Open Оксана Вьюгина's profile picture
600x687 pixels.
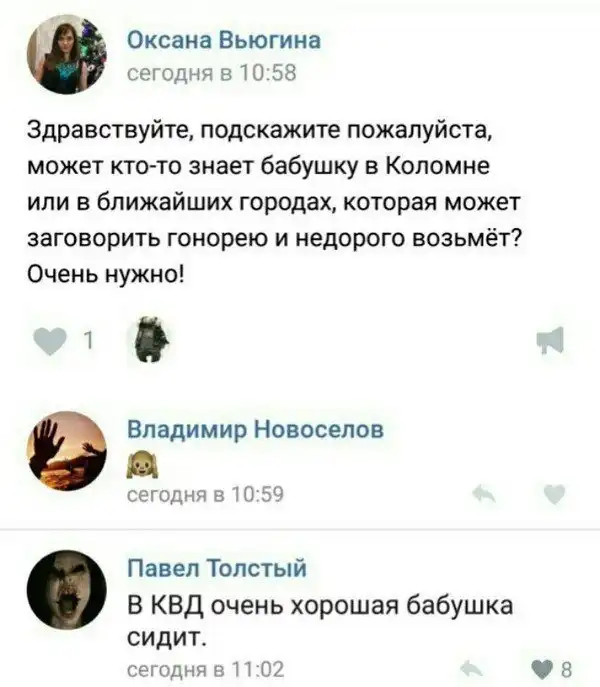[x=67, y=54]
